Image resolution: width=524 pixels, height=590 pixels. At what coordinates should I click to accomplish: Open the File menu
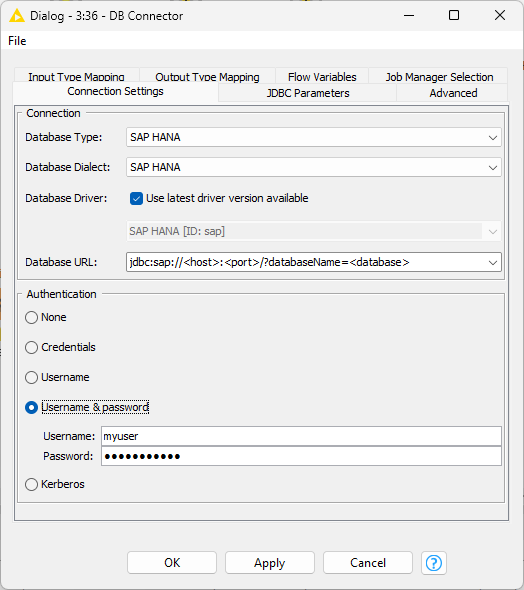pos(17,41)
